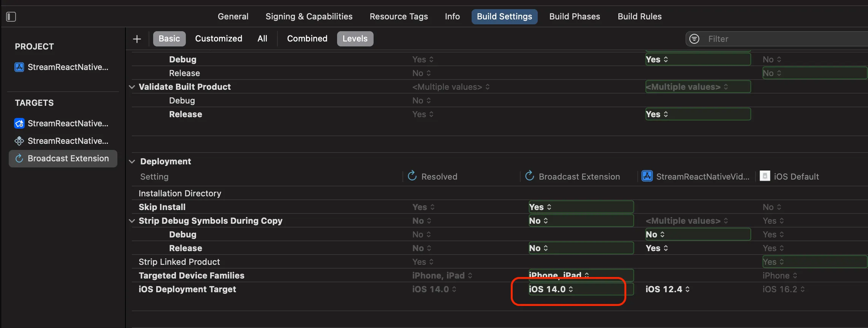Select the StreamReactNative test bundle target
This screenshot has width=868, height=328.
tap(62, 141)
